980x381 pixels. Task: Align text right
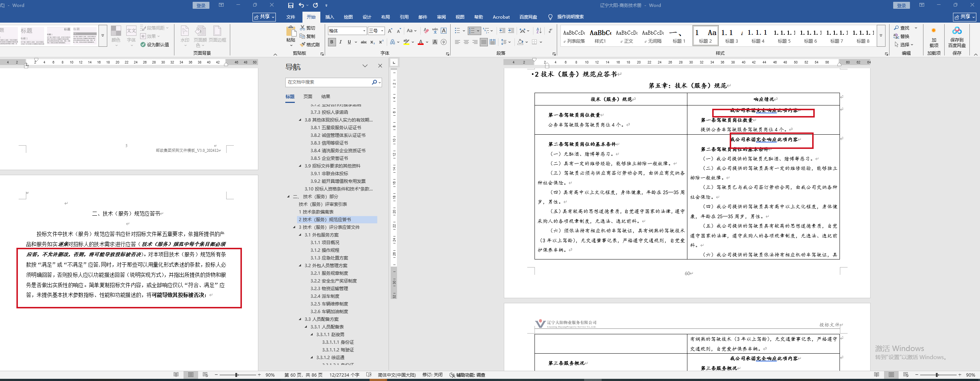click(475, 42)
